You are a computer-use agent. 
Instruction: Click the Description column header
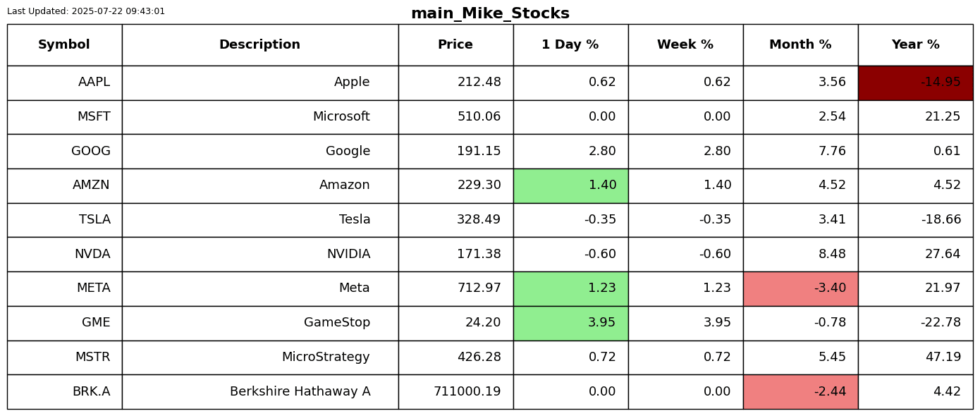(259, 45)
